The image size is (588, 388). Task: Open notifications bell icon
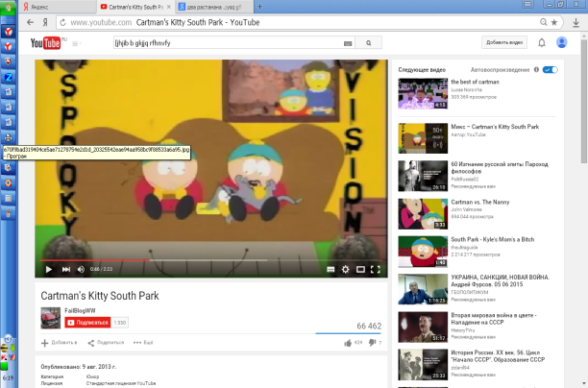coord(542,42)
